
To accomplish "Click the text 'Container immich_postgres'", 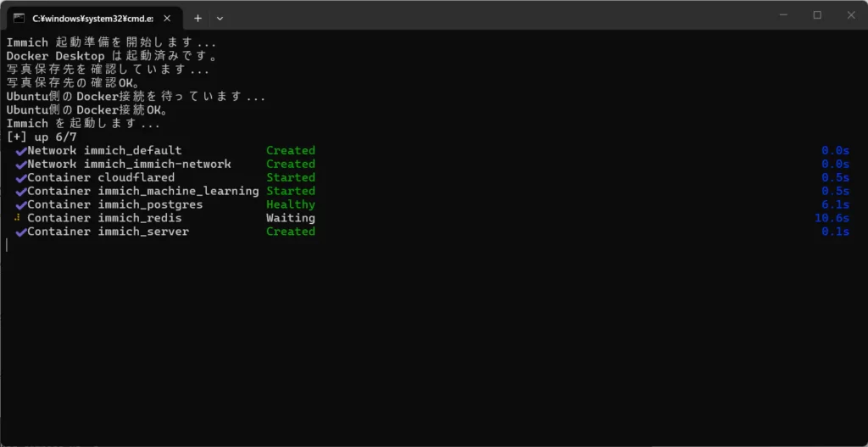I will point(115,204).
